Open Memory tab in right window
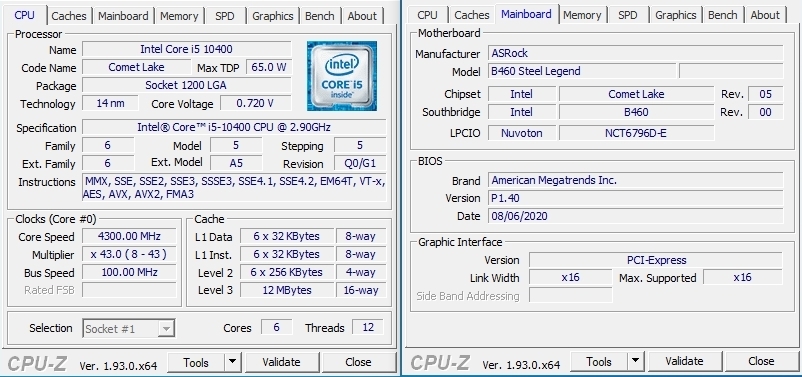 coord(582,15)
